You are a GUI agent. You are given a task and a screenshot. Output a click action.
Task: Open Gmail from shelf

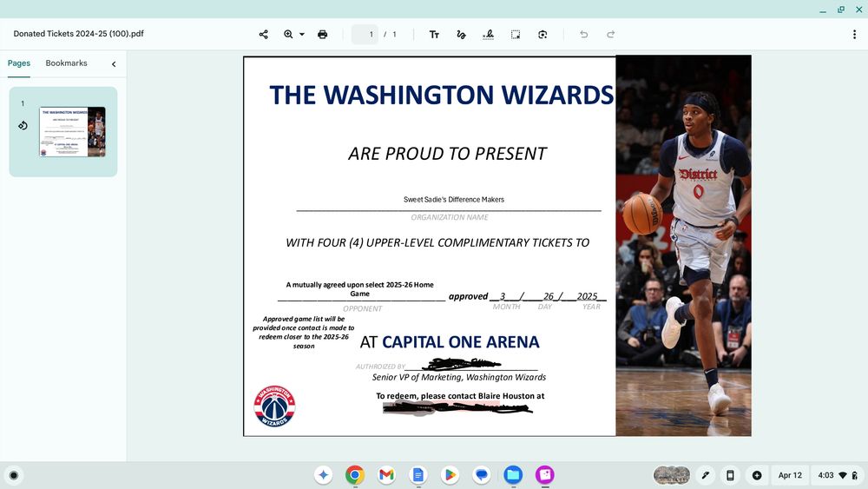click(x=386, y=474)
